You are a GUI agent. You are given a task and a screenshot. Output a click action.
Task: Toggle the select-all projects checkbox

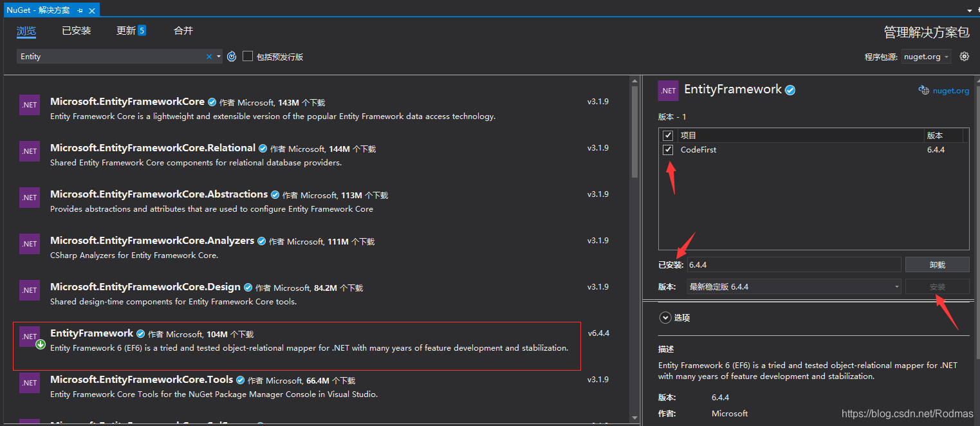pyautogui.click(x=668, y=135)
